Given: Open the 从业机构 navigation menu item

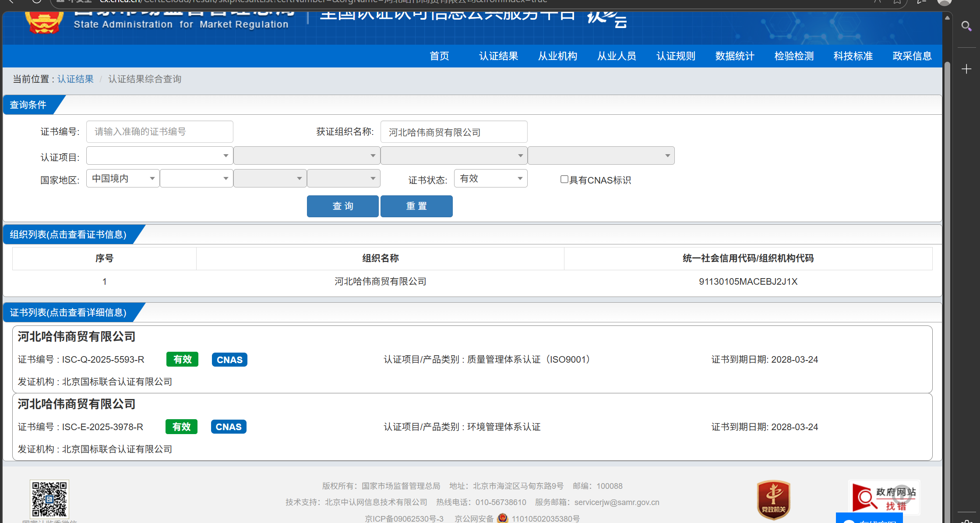Looking at the screenshot, I should (557, 56).
